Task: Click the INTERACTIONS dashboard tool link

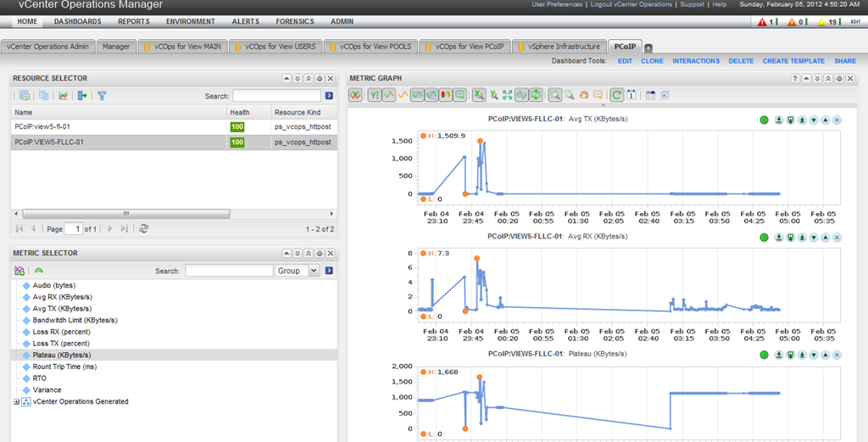Action: [x=696, y=61]
